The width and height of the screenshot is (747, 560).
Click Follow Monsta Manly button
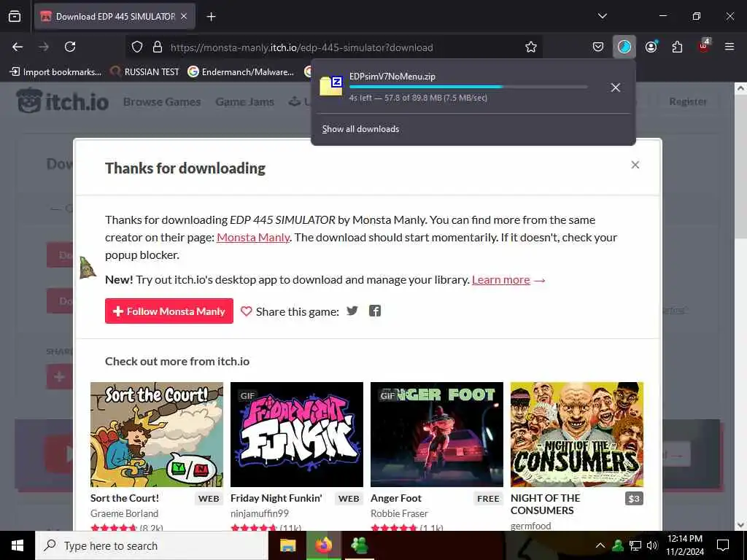pyautogui.click(x=169, y=311)
